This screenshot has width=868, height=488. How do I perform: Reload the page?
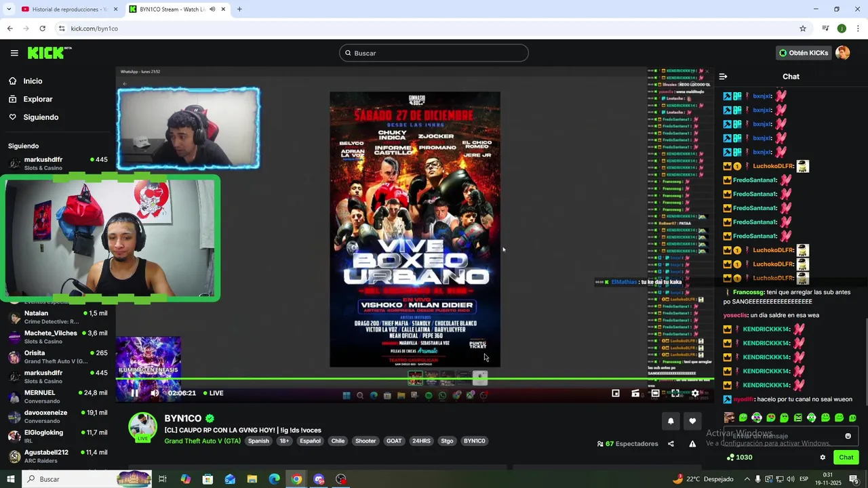(42, 28)
